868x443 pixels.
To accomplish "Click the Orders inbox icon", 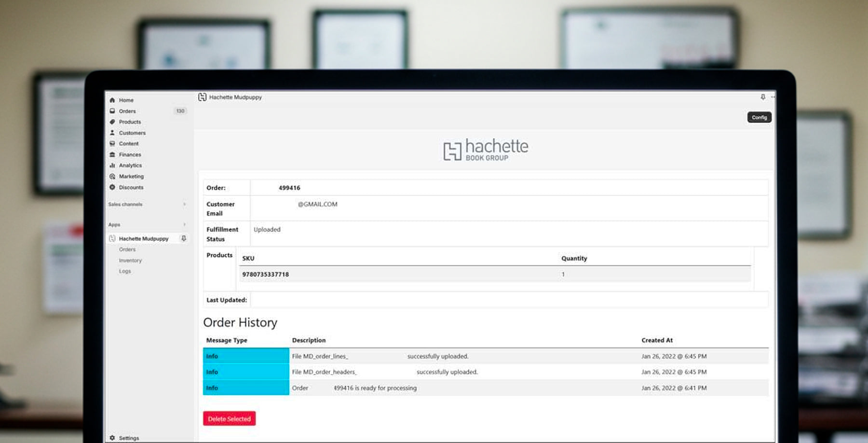I will 112,111.
